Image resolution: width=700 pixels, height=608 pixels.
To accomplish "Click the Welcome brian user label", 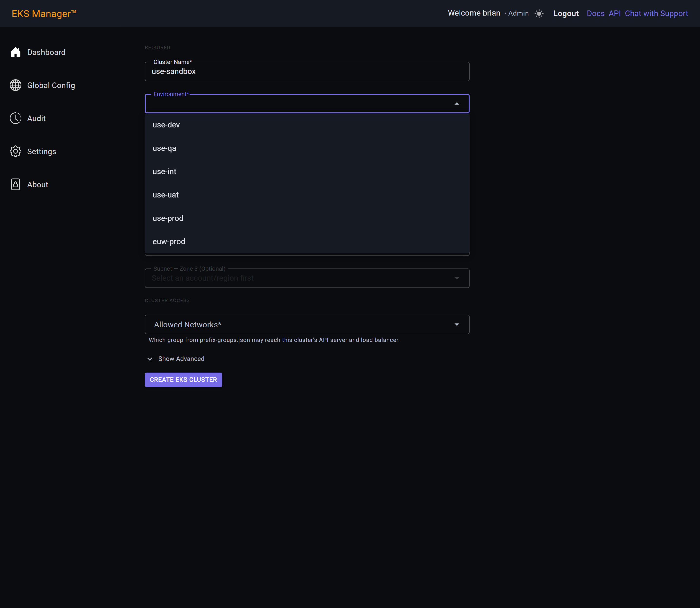I will click(474, 13).
